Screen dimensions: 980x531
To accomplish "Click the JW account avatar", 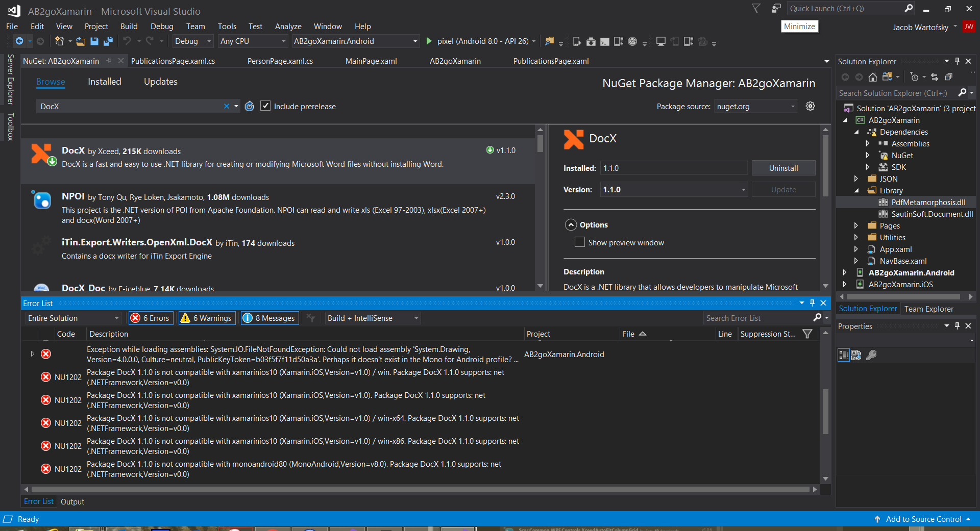I will point(969,27).
